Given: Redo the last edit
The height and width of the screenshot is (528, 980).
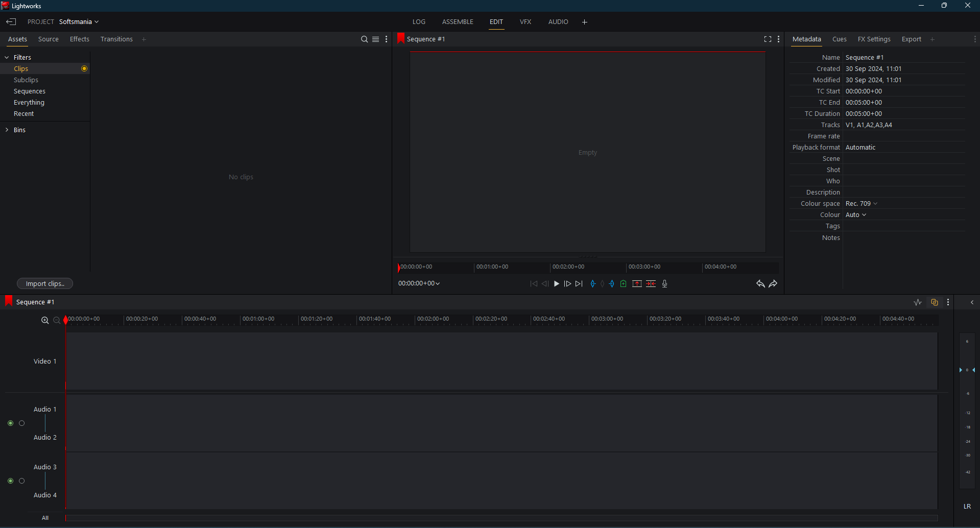Looking at the screenshot, I should 773,284.
